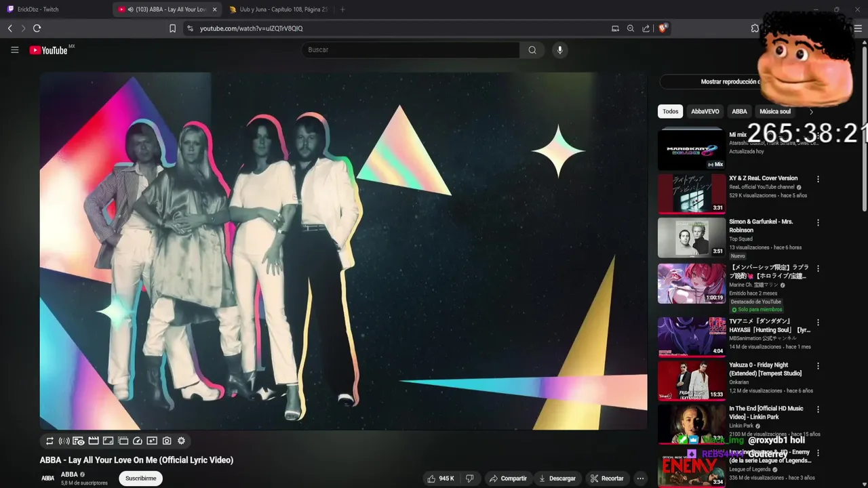Open options menu for In The End video
868x488 pixels.
818,409
